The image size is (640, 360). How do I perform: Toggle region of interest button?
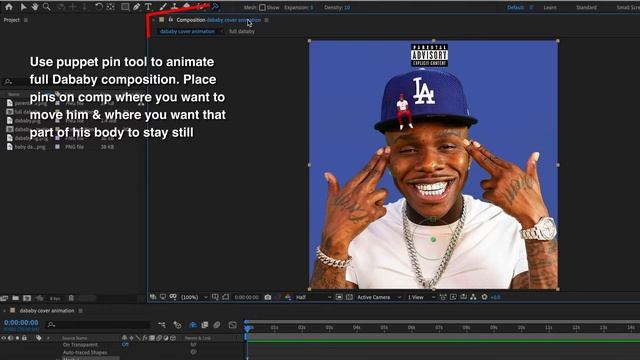point(339,297)
